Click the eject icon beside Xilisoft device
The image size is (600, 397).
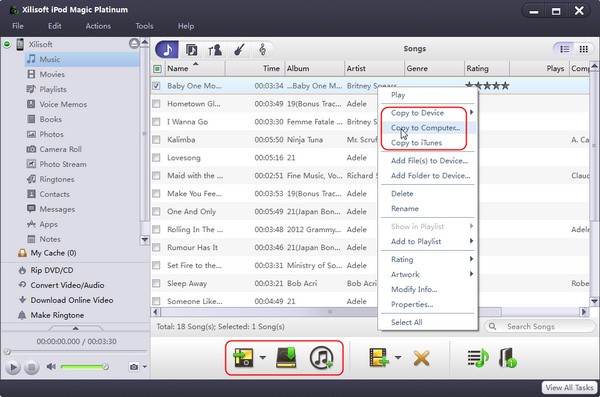tap(134, 44)
